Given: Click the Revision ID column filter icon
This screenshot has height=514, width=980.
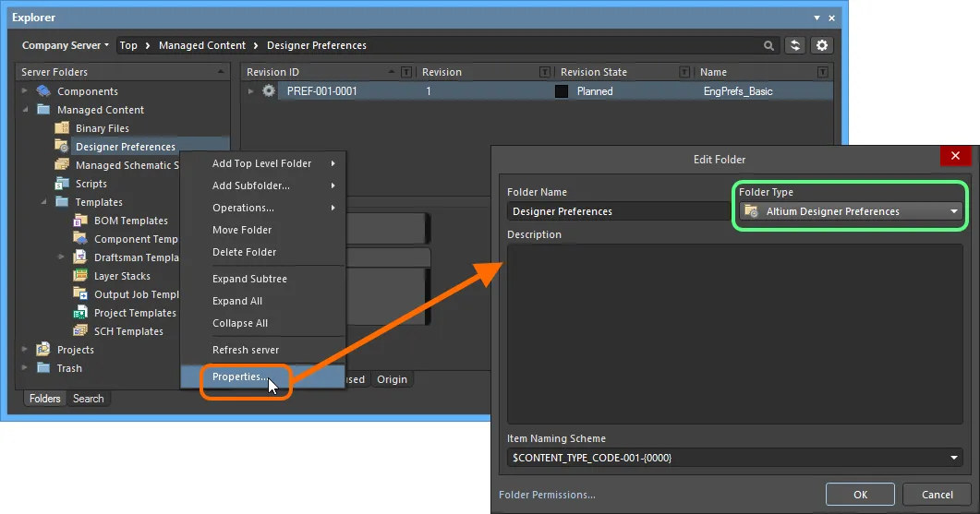Looking at the screenshot, I should click(x=406, y=73).
